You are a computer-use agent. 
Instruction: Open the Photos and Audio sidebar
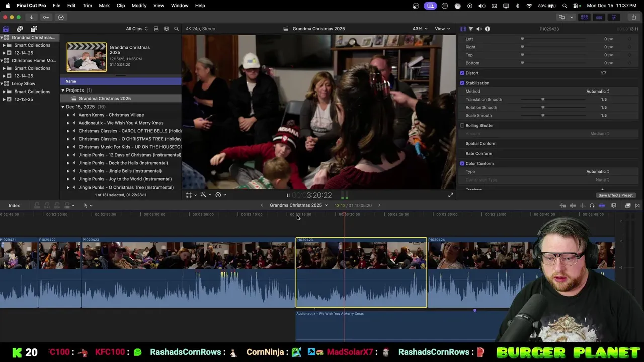[x=20, y=29]
